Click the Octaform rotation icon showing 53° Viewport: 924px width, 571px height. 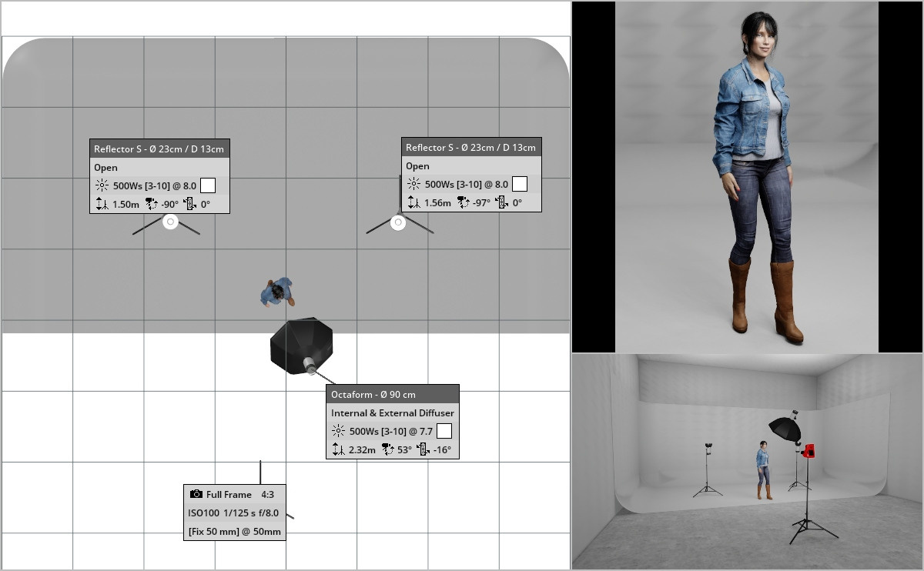click(x=388, y=450)
